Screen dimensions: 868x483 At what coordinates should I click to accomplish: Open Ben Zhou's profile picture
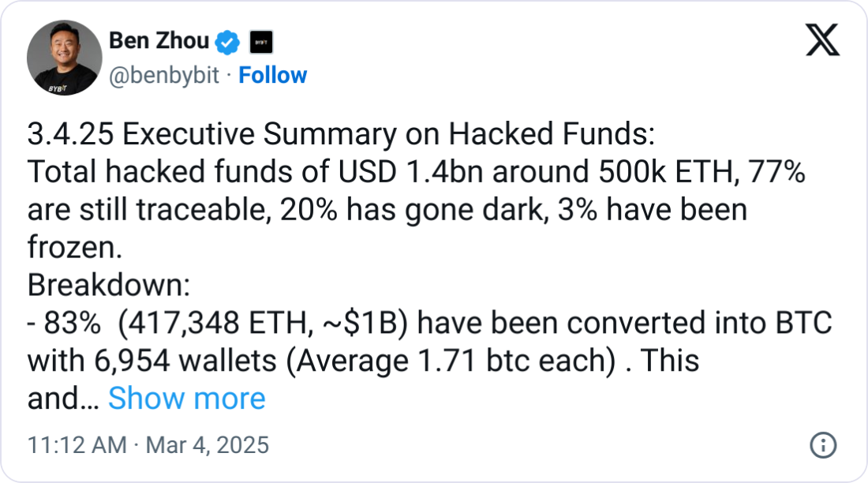click(63, 59)
